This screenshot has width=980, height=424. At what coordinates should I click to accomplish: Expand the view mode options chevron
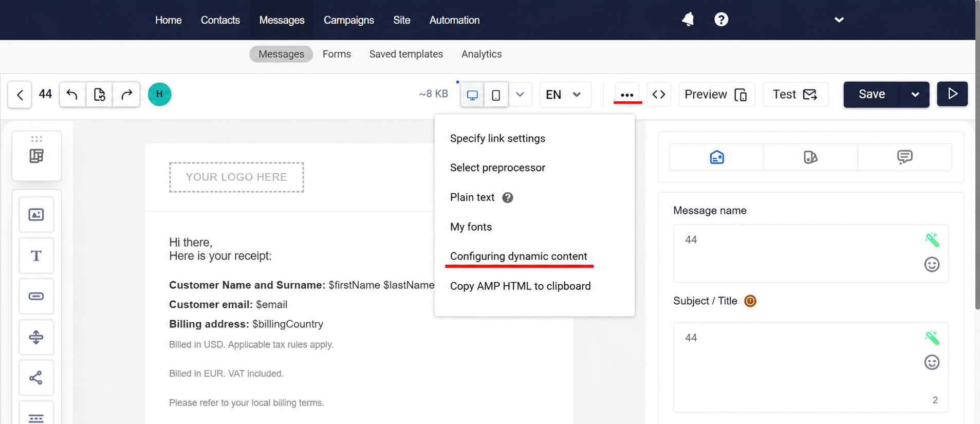click(x=520, y=95)
